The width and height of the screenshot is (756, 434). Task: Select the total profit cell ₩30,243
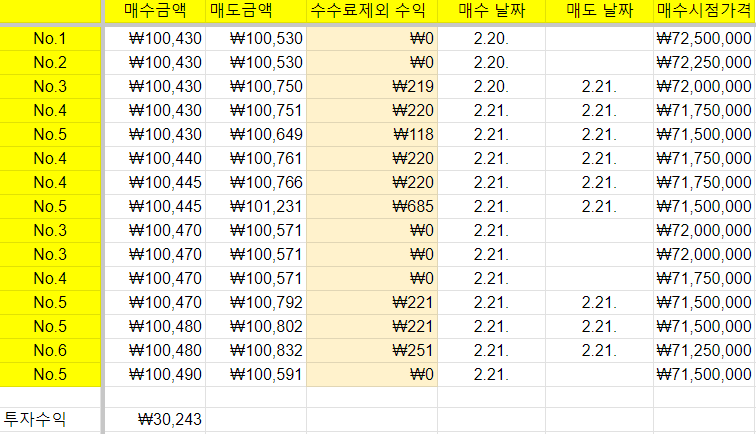(x=155, y=419)
